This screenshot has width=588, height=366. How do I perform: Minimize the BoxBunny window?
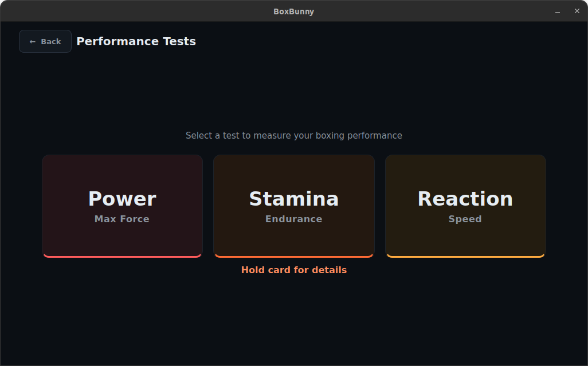pyautogui.click(x=557, y=11)
